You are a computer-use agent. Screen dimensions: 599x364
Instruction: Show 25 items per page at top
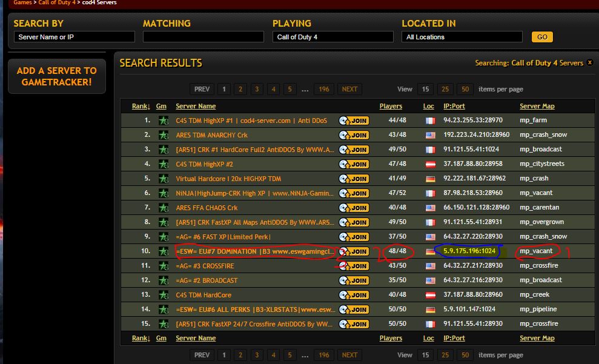[445, 89]
